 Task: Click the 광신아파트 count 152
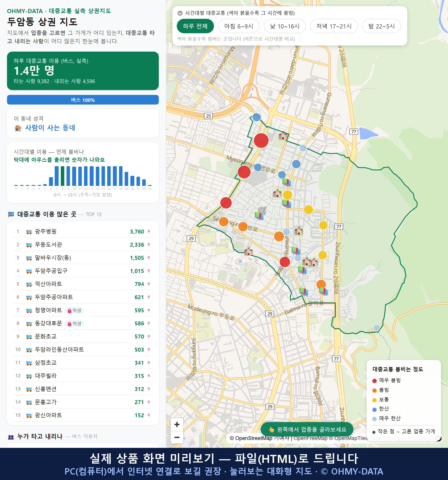tap(139, 415)
